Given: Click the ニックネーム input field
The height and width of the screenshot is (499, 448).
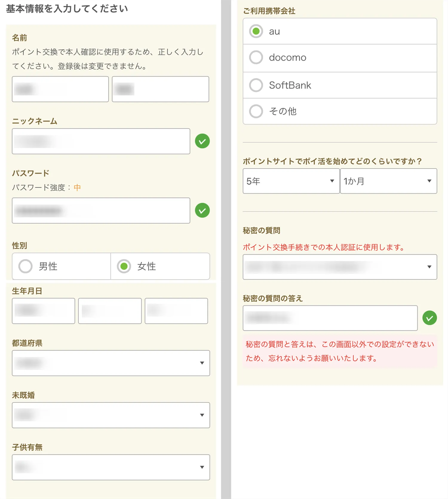Looking at the screenshot, I should tap(101, 141).
